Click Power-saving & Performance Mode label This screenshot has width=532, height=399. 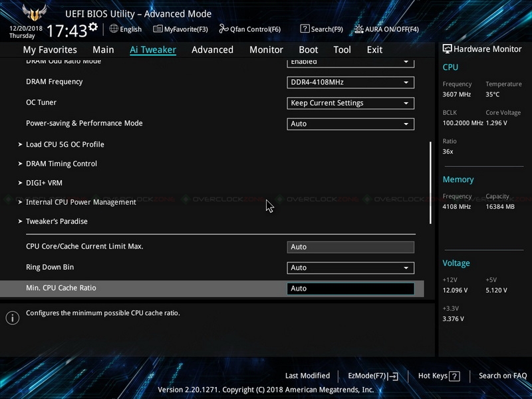pos(84,123)
